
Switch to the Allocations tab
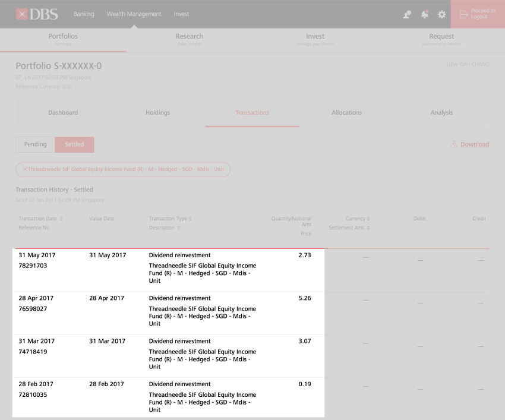click(x=347, y=113)
